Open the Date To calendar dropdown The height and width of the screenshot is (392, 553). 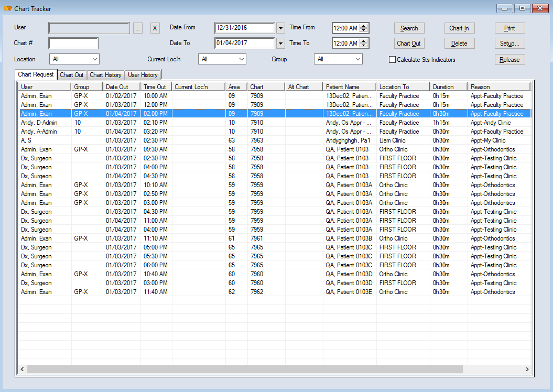point(280,43)
